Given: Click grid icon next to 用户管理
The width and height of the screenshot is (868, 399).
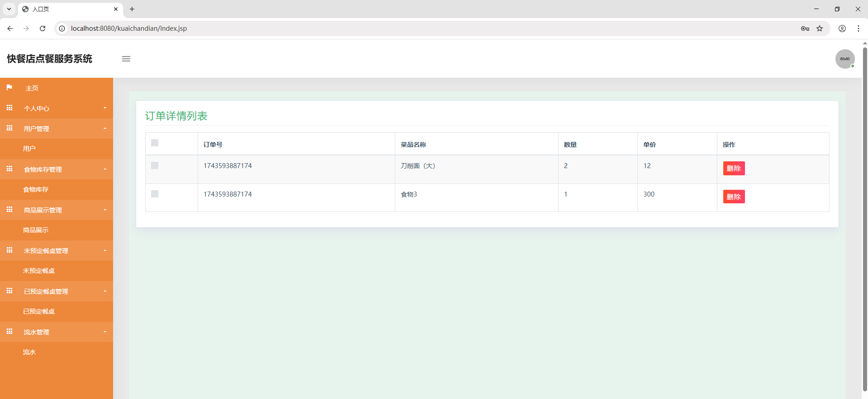Looking at the screenshot, I should pyautogui.click(x=9, y=128).
